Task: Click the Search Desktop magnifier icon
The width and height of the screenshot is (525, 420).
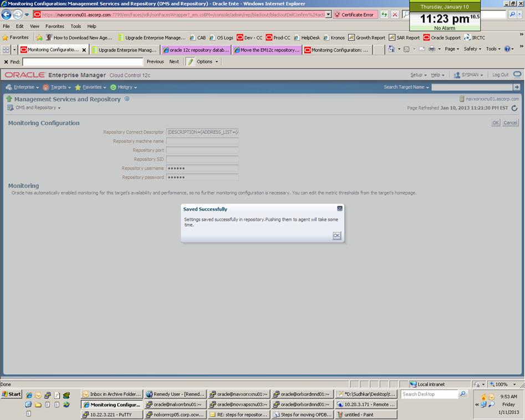Action: 463,394
